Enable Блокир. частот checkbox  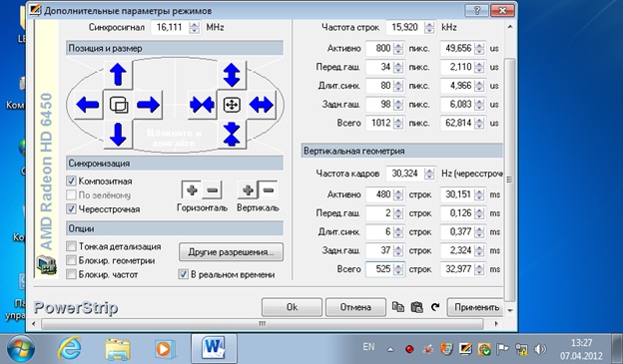pos(71,274)
